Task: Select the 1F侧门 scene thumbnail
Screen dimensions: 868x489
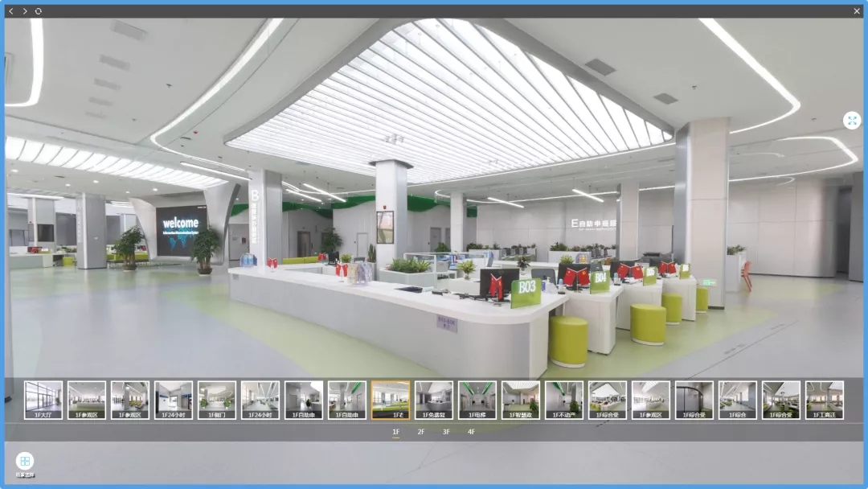Action: 217,400
